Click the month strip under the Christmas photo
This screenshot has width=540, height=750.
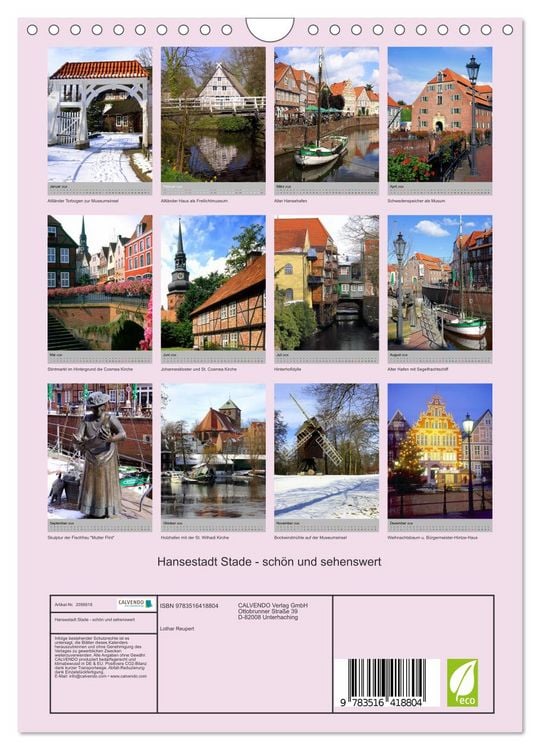coord(440,525)
